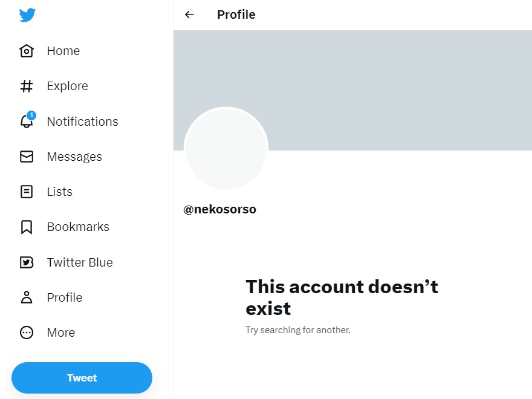Click the Messages envelope icon
The image size is (532, 399).
point(27,157)
